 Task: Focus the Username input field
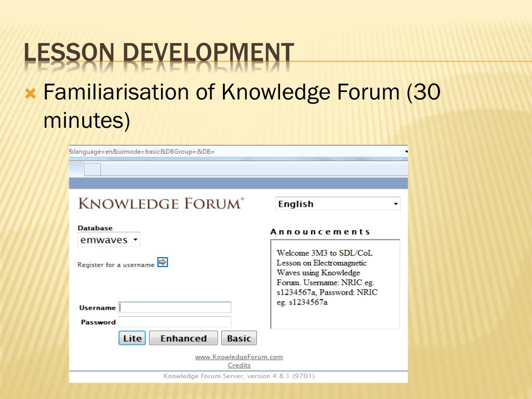[x=175, y=308]
